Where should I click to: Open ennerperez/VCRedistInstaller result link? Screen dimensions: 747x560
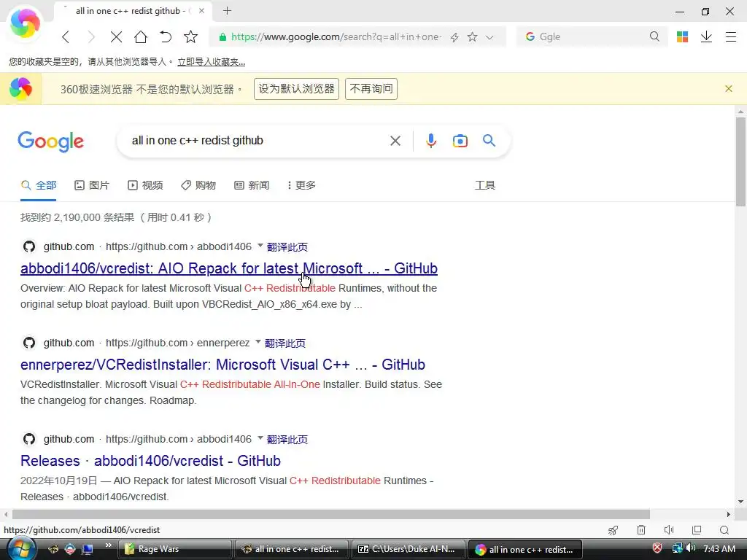222,365
